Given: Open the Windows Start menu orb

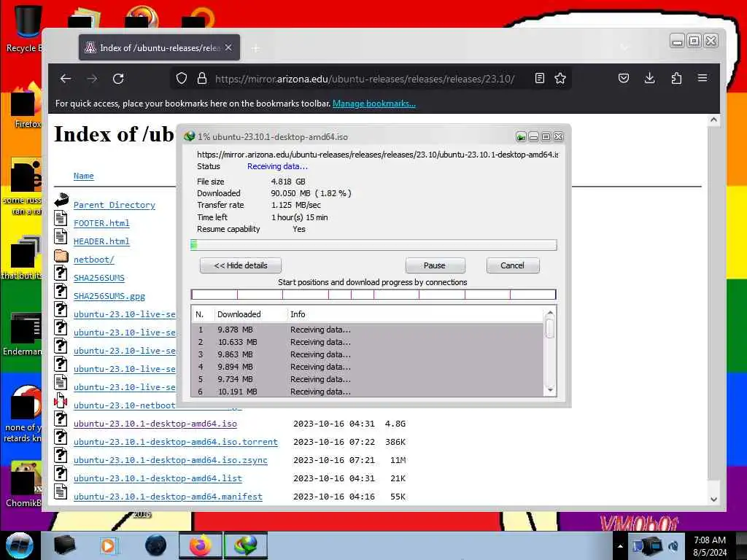Looking at the screenshot, I should 19,545.
